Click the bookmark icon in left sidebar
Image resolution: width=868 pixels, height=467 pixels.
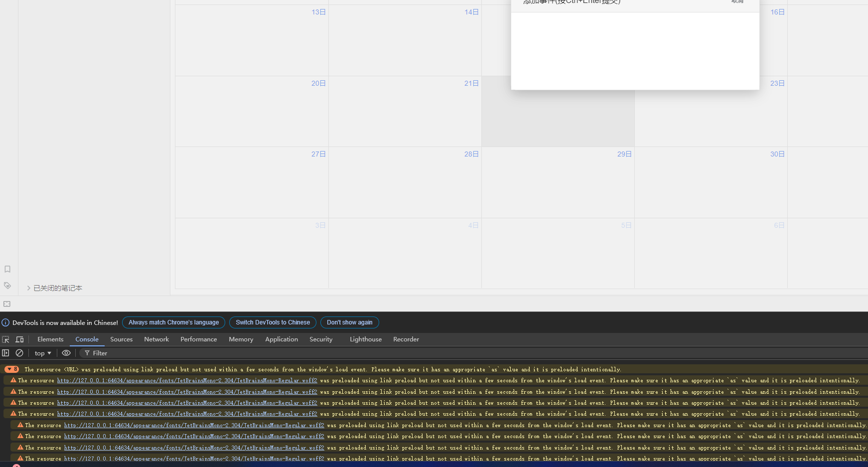pos(7,269)
